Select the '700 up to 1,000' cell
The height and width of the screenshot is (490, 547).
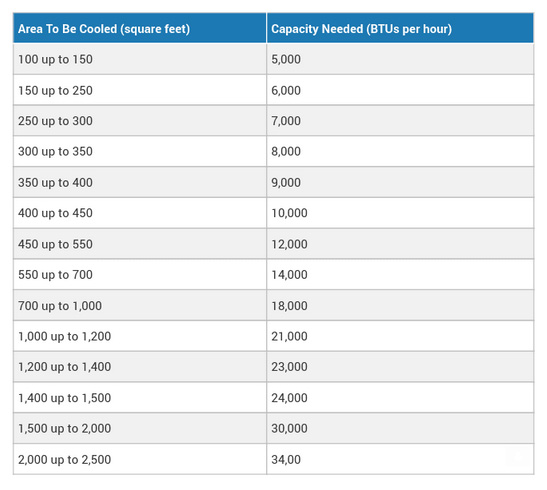coord(140,305)
